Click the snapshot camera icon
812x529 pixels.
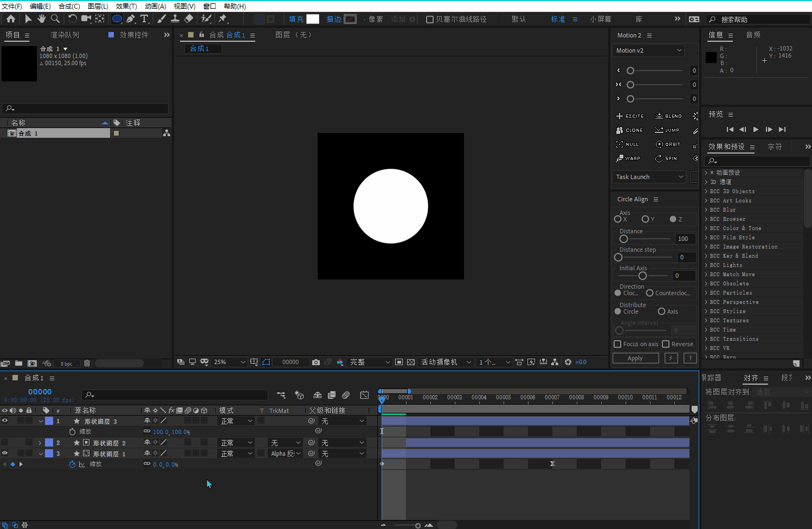316,362
